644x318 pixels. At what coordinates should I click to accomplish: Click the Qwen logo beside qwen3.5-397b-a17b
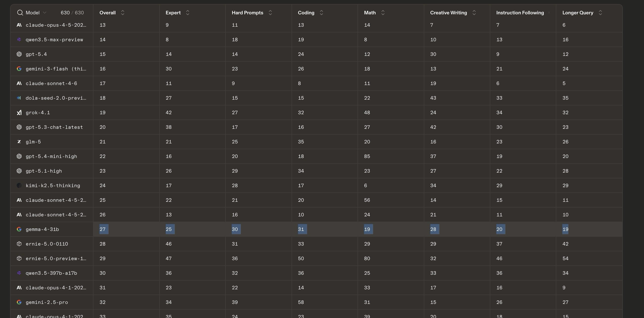click(19, 273)
